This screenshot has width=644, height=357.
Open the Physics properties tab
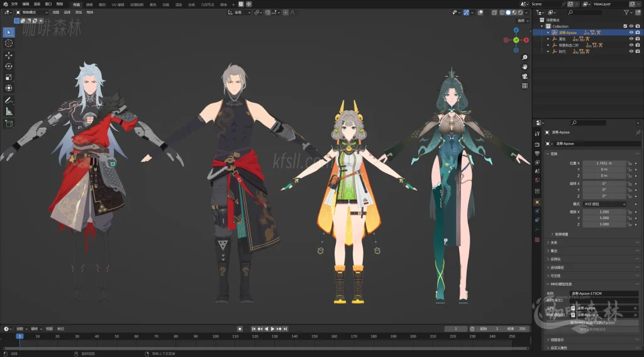[x=537, y=211]
